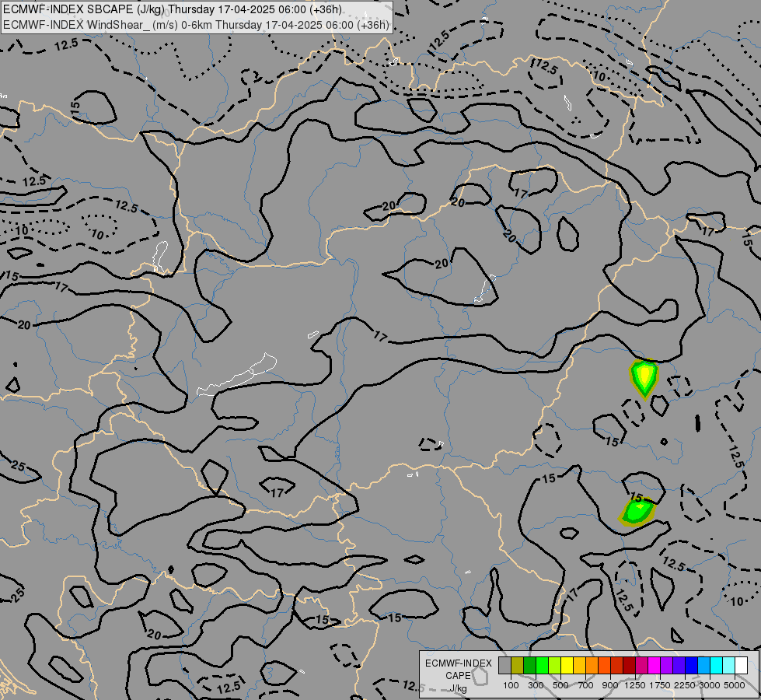Choose the bright green legend swatch

click(542, 665)
